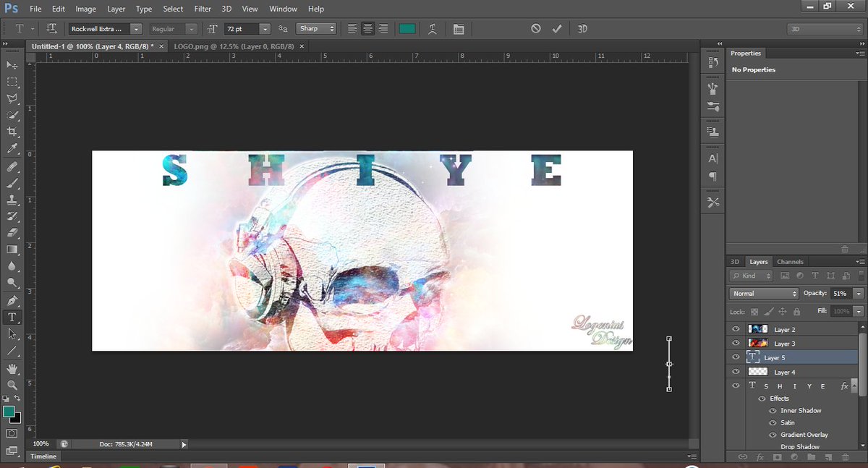Select the History Brush tool

(x=12, y=217)
